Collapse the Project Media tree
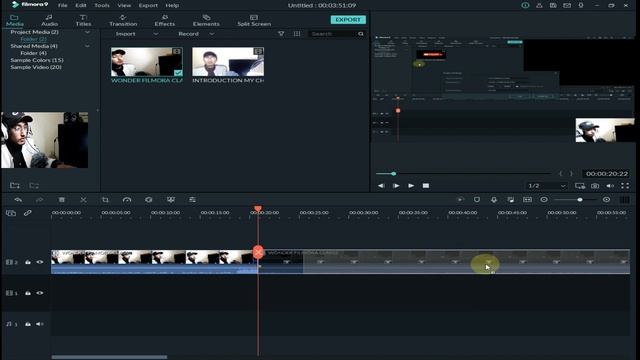 click(87, 32)
